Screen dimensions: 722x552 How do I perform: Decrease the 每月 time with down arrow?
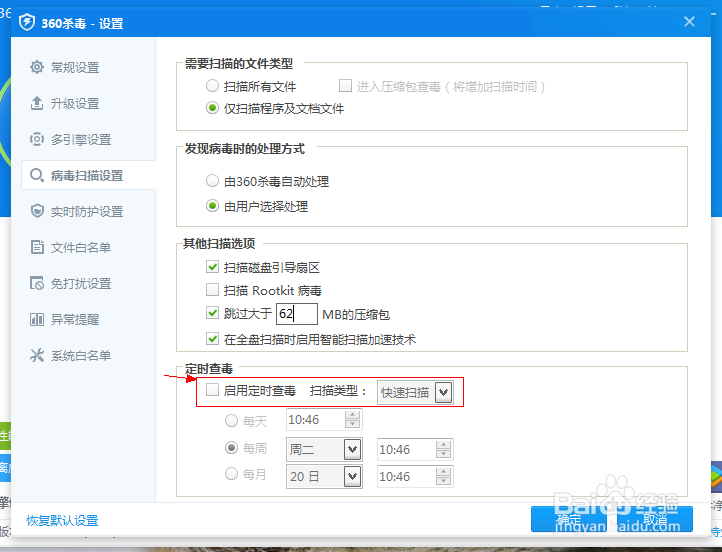pos(443,481)
